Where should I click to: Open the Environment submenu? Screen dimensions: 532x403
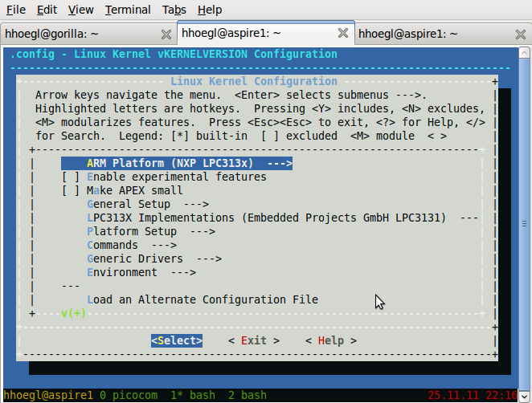141,272
